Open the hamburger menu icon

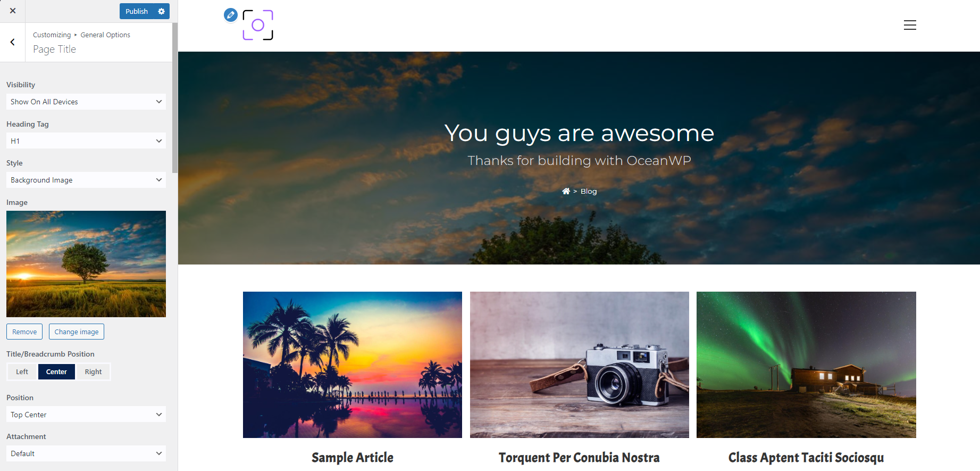click(x=910, y=25)
